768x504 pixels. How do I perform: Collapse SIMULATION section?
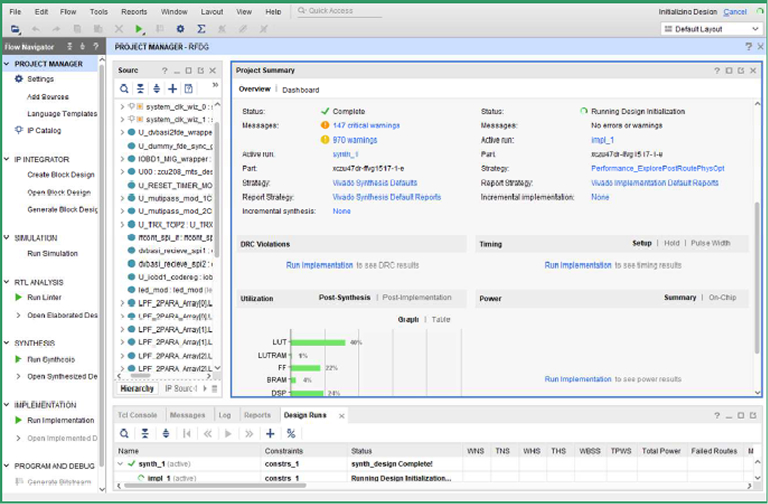[6, 238]
